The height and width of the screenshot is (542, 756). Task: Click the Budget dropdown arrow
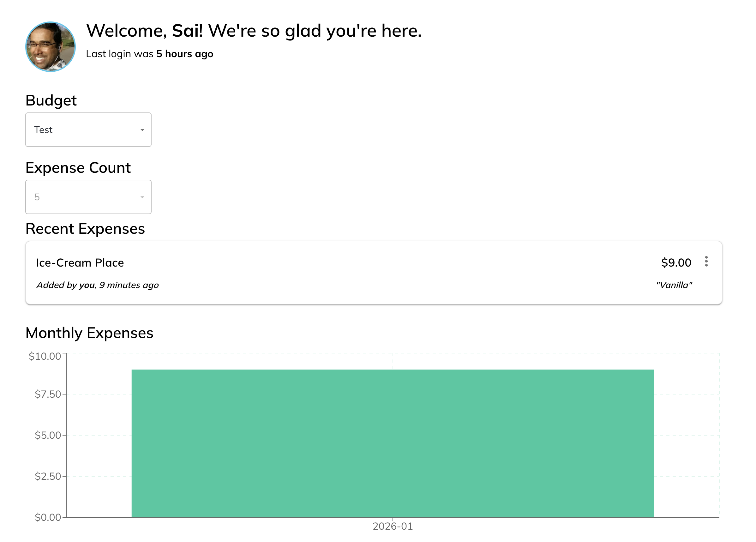[x=142, y=130]
